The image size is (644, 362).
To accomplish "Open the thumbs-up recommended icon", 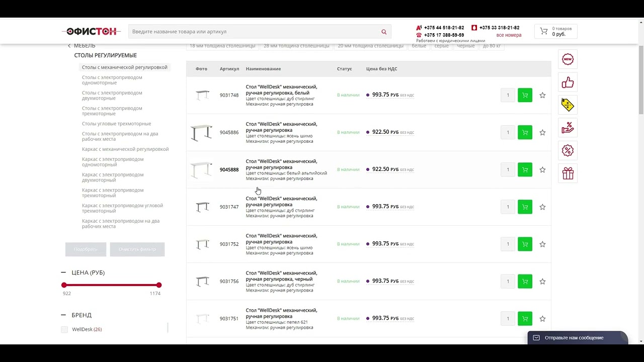I will pos(568,82).
